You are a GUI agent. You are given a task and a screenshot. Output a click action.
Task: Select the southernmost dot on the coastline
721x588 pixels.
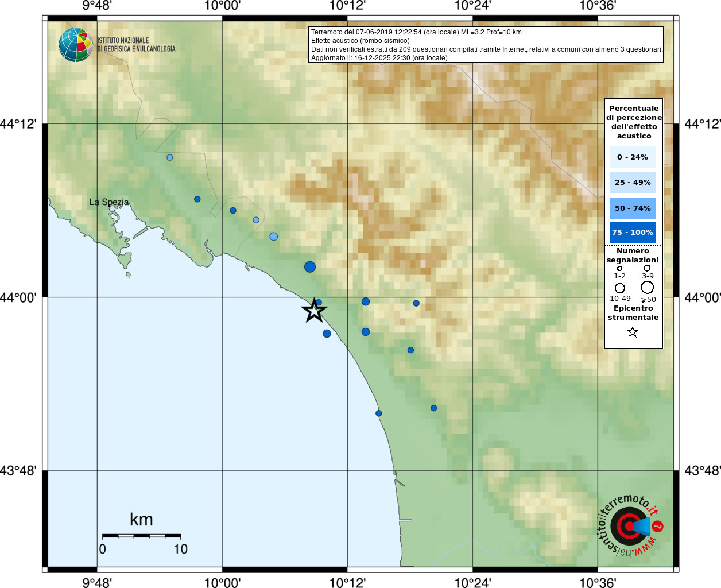tap(379, 413)
